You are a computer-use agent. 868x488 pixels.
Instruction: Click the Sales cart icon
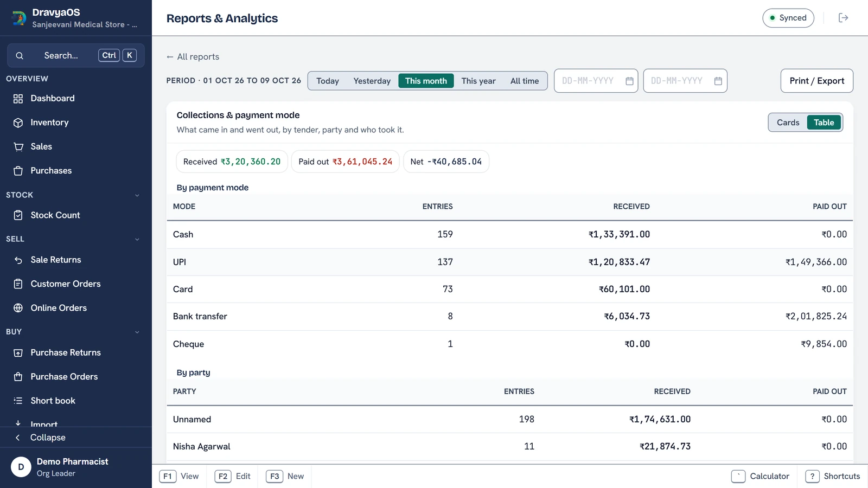tap(18, 146)
